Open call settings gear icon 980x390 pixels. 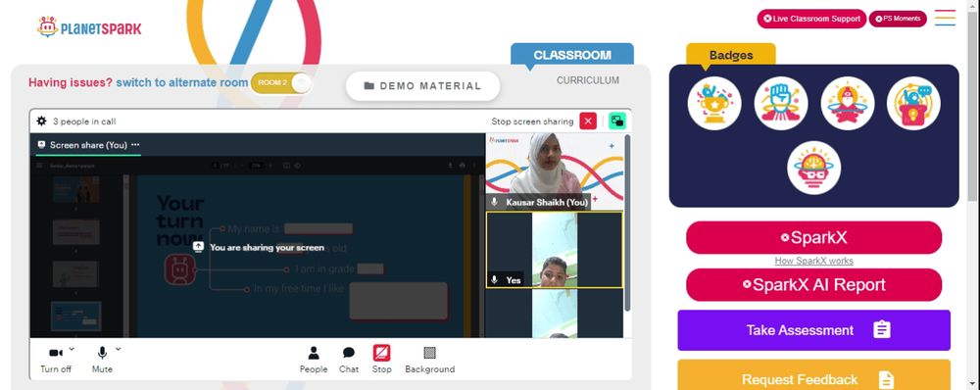pyautogui.click(x=41, y=122)
